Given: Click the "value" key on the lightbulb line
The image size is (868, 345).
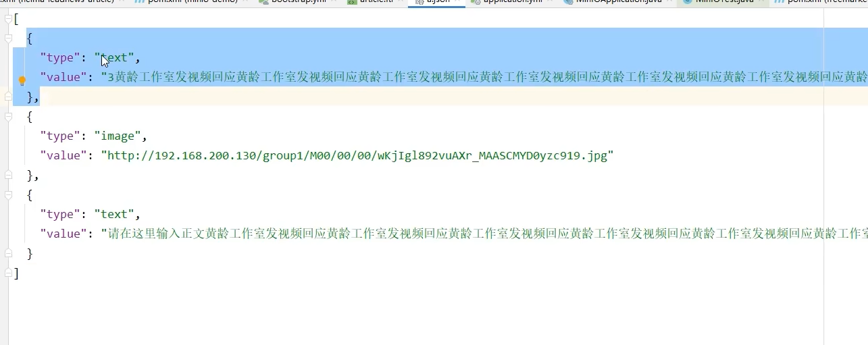Looking at the screenshot, I should point(63,77).
